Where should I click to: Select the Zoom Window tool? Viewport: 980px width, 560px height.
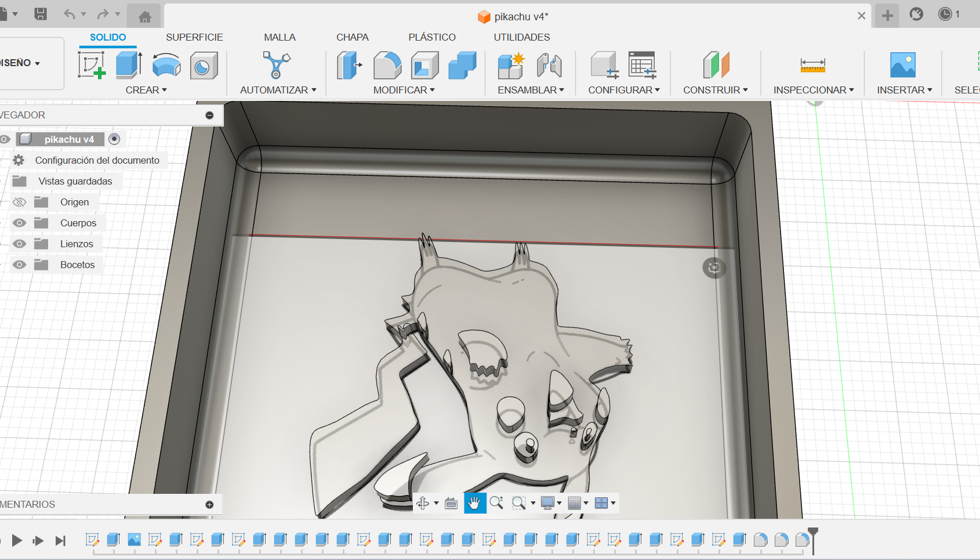[x=518, y=503]
